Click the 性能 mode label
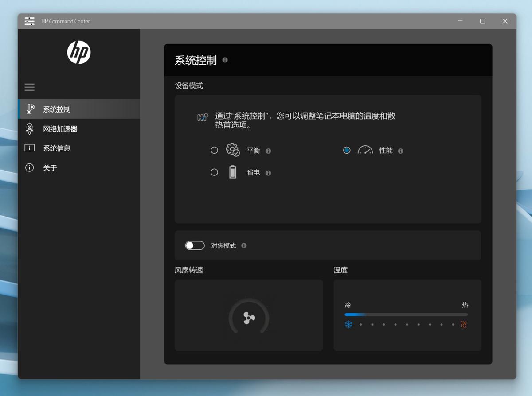Screen dimensions: 532x396 pyautogui.click(x=386, y=151)
